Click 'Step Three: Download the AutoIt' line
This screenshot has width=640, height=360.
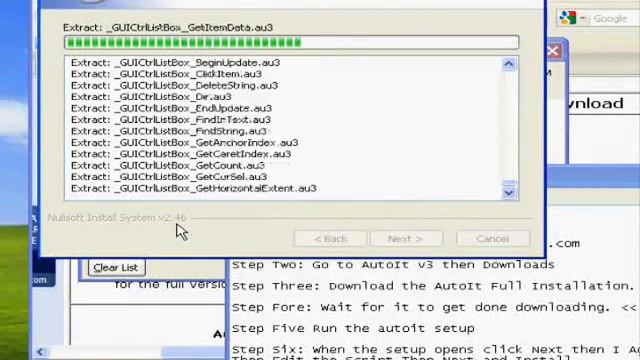433,286
